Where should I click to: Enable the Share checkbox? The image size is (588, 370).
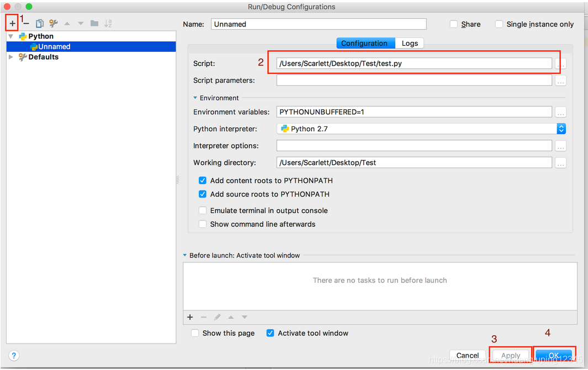tap(454, 24)
